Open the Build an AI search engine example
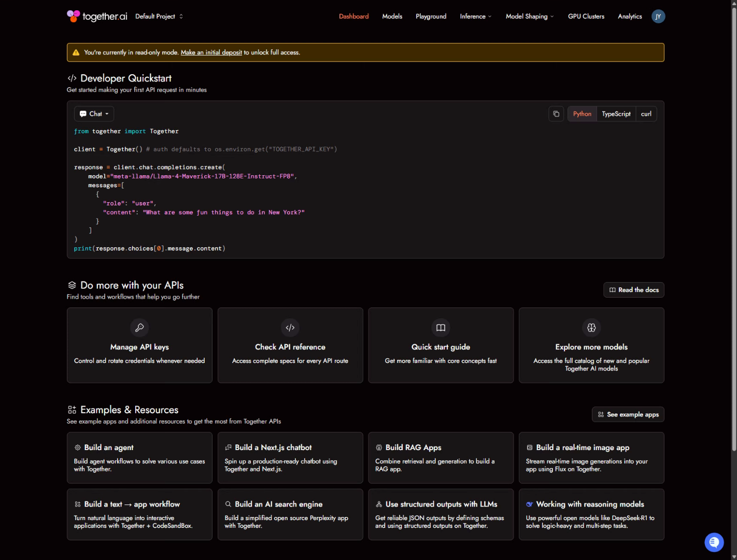This screenshot has width=737, height=560. 290,514
